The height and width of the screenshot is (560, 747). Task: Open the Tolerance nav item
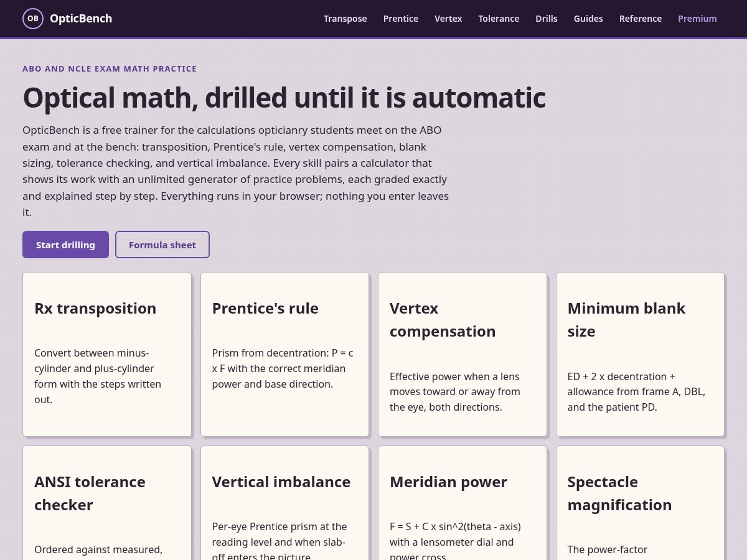[x=499, y=19]
